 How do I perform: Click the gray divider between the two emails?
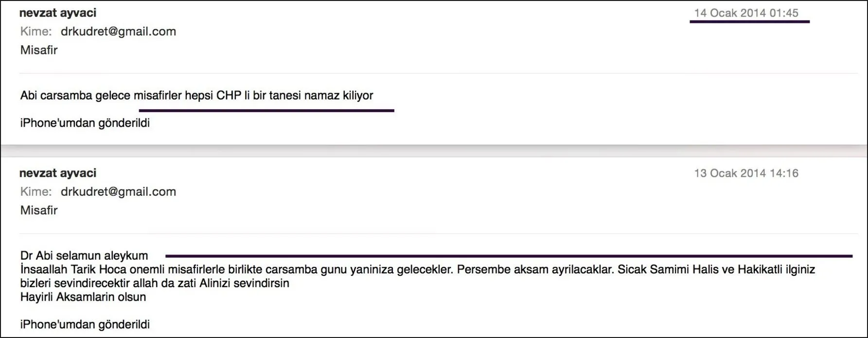tap(434, 151)
